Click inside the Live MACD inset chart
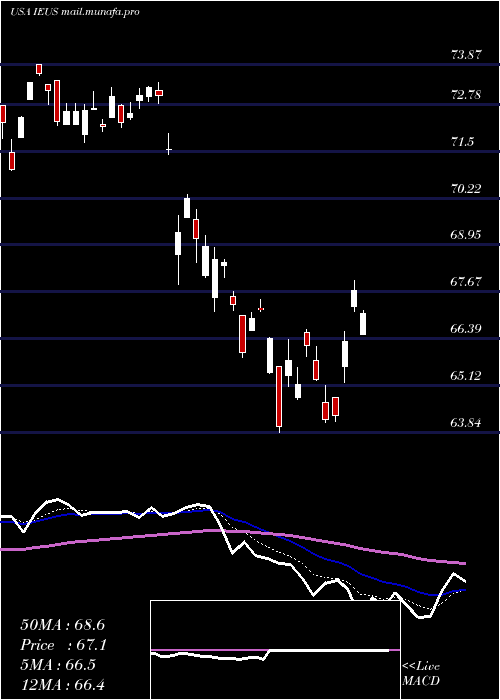This screenshot has width=500, height=700. point(275,650)
